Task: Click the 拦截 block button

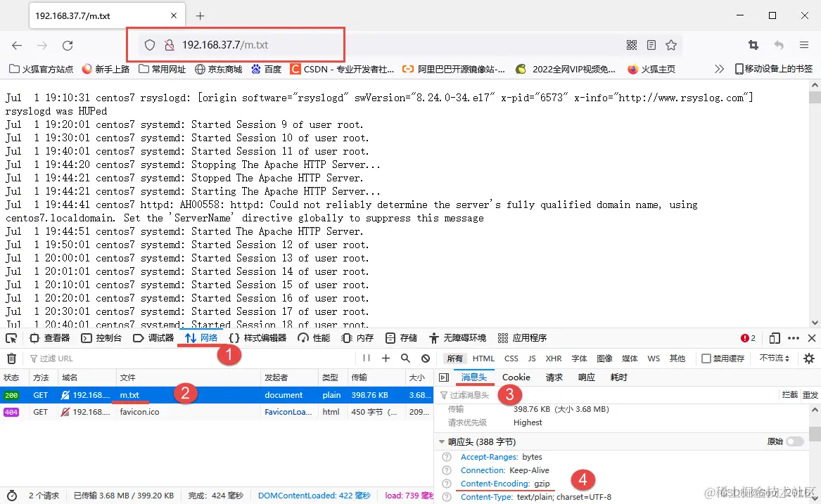Action: [x=789, y=394]
